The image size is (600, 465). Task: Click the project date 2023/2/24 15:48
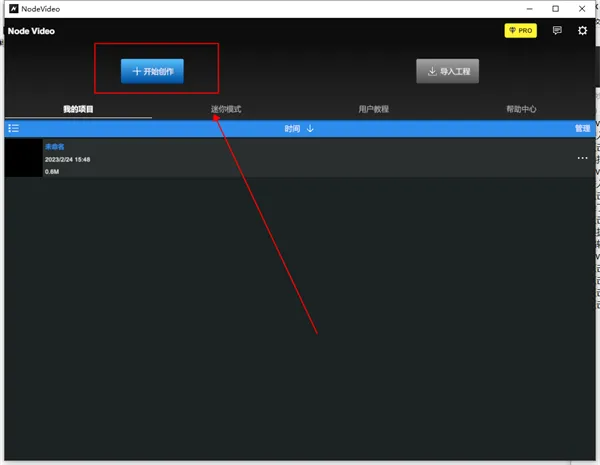pos(68,160)
